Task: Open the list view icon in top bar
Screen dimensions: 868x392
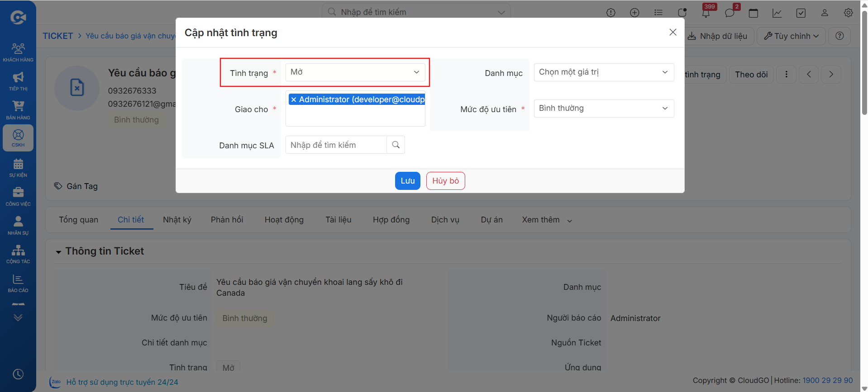Action: tap(658, 13)
